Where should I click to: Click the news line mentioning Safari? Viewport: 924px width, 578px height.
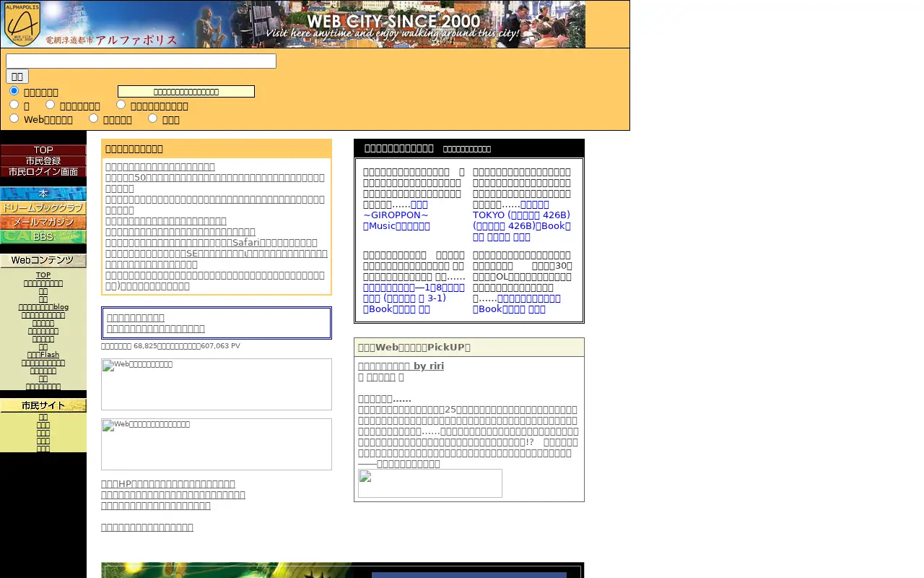tap(212, 243)
